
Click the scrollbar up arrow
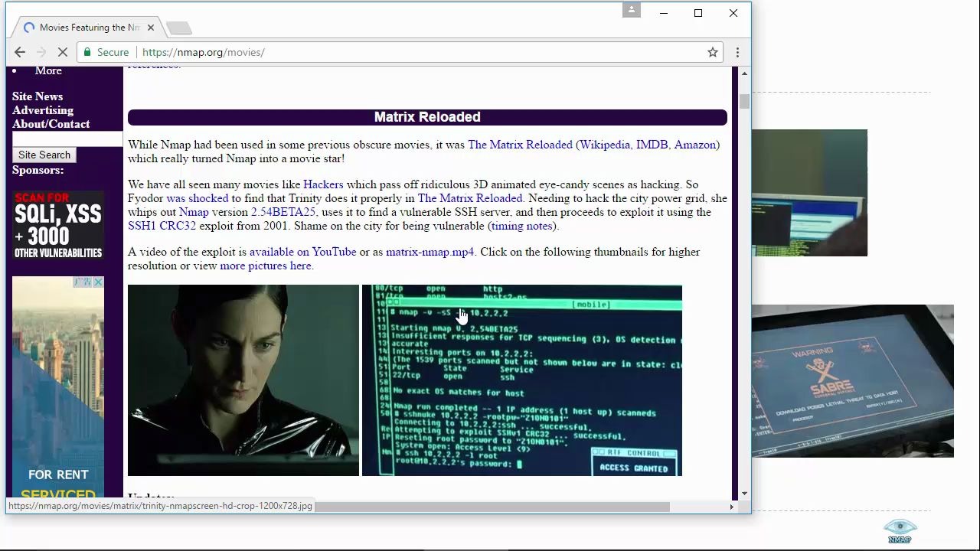point(744,73)
